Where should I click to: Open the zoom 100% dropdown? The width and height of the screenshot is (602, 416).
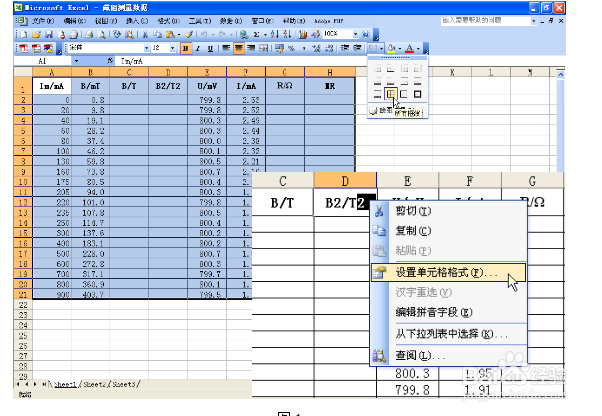click(x=356, y=35)
